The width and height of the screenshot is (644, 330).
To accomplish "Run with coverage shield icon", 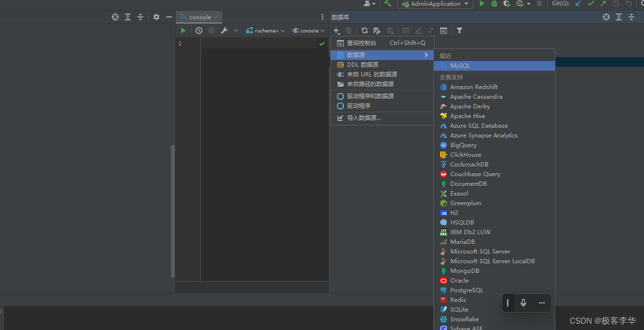I will tap(507, 3).
